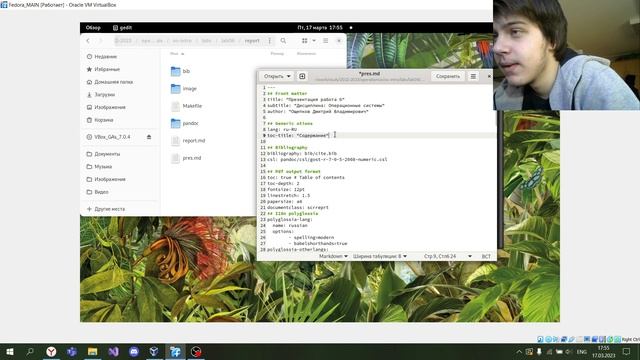The height and width of the screenshot is (360, 640).
Task: Open Видео in Files sidebar
Action: [x=101, y=192]
